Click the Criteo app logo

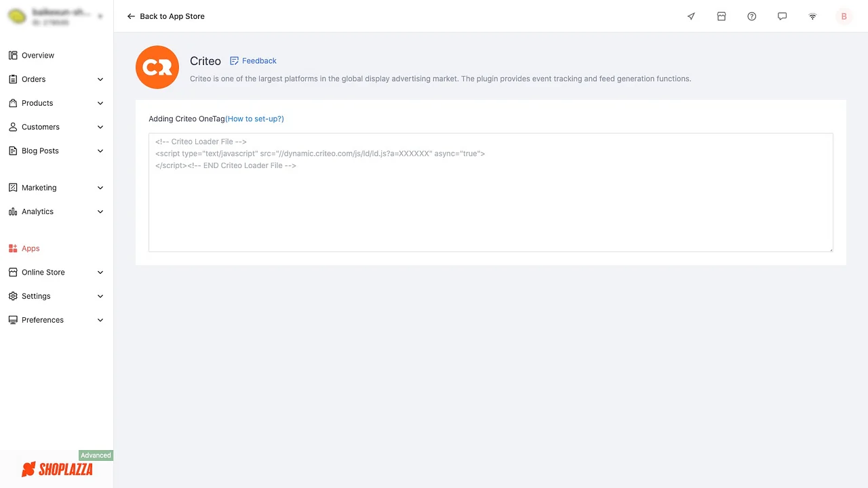coord(157,67)
